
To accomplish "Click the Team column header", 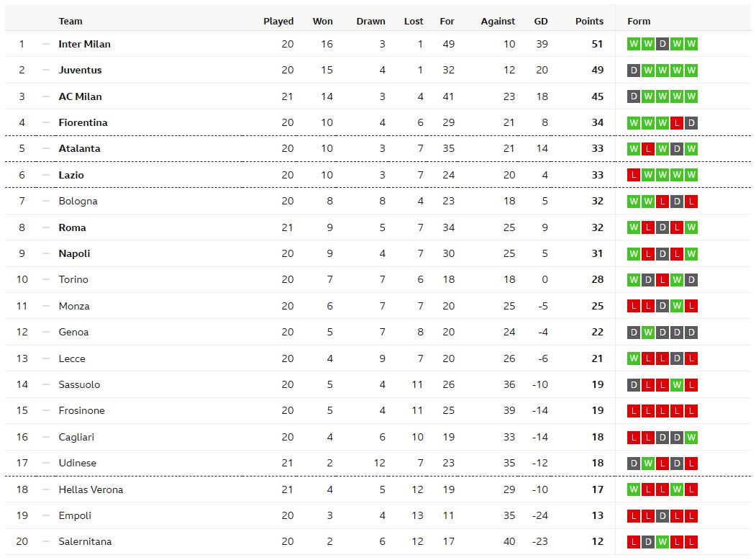I will click(70, 21).
